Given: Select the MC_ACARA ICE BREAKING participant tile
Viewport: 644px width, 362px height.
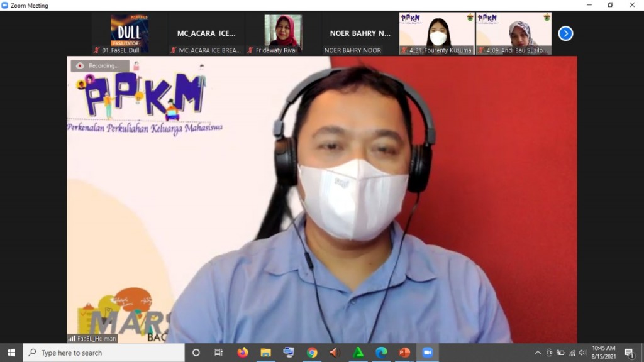Looking at the screenshot, I should coord(206,34).
